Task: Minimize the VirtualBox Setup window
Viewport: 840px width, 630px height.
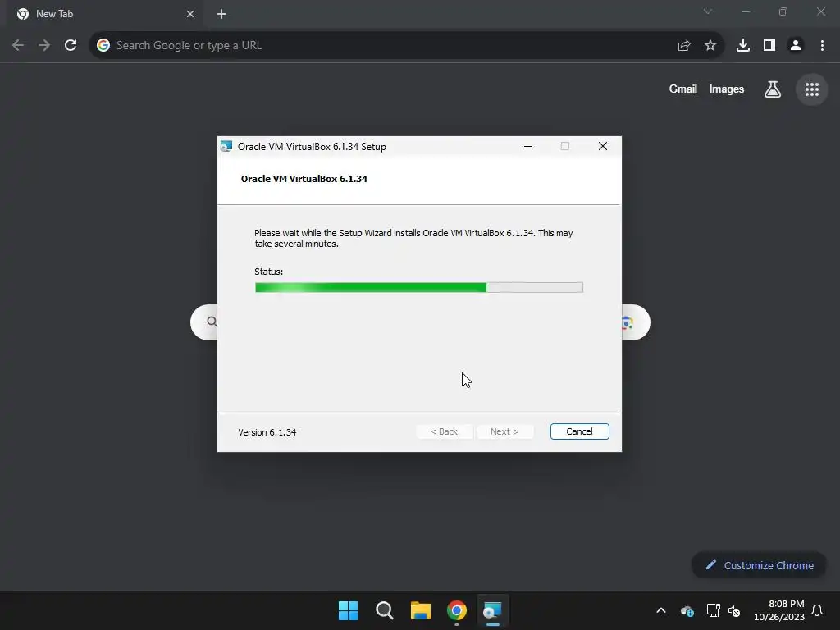Action: tap(528, 146)
